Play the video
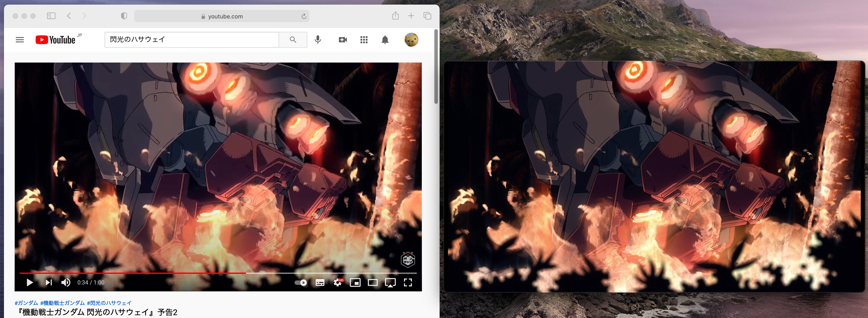This screenshot has height=318, width=868. coord(30,282)
